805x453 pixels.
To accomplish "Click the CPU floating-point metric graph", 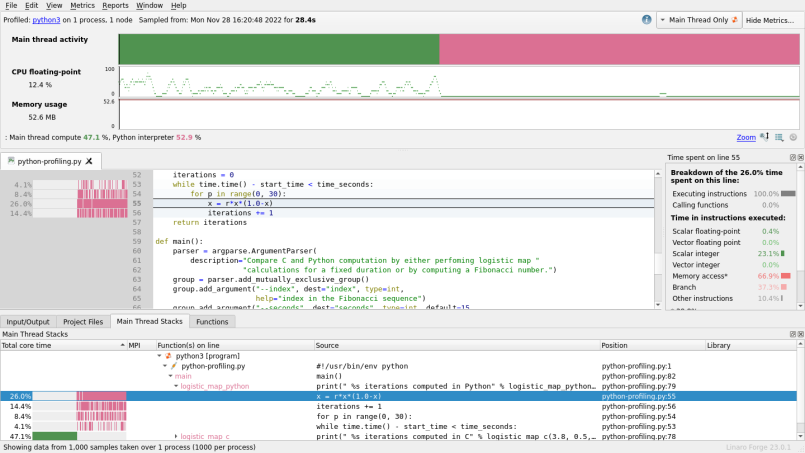I will point(459,82).
